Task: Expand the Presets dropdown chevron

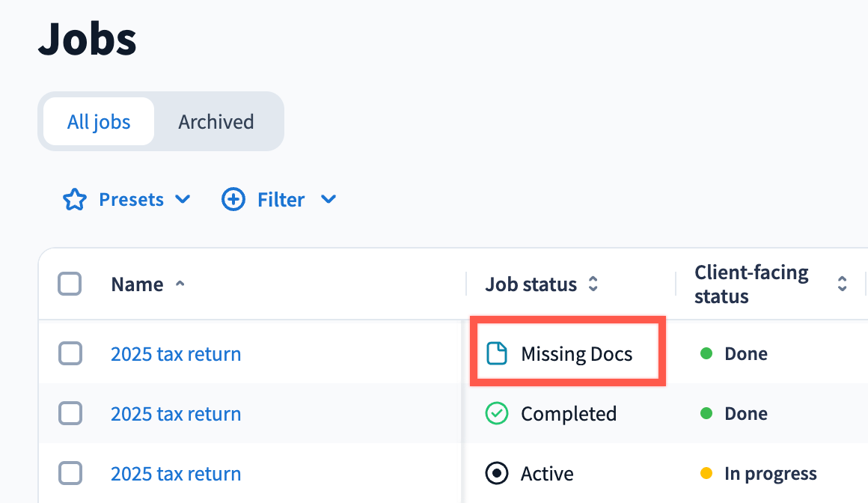Action: [182, 200]
